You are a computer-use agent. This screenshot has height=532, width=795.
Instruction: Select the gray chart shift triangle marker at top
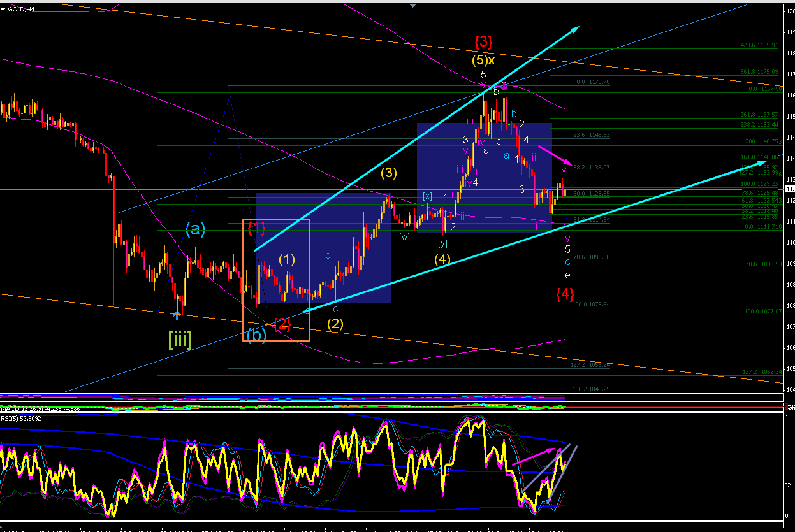[x=414, y=6]
